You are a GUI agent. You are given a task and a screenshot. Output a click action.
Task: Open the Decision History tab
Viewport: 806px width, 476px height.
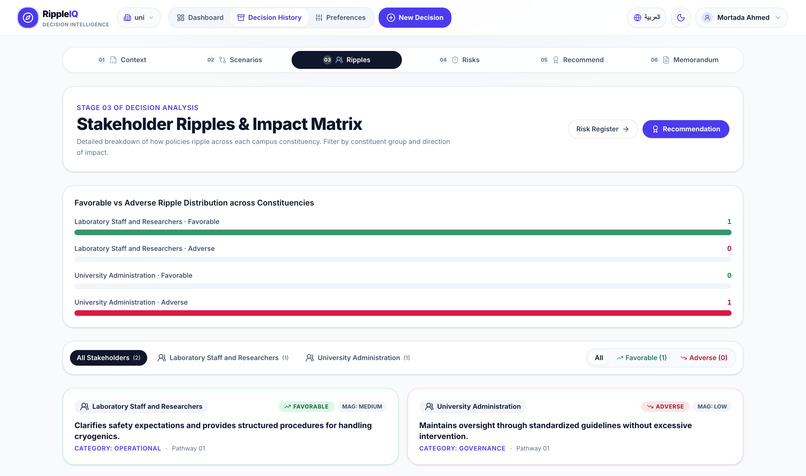point(269,17)
